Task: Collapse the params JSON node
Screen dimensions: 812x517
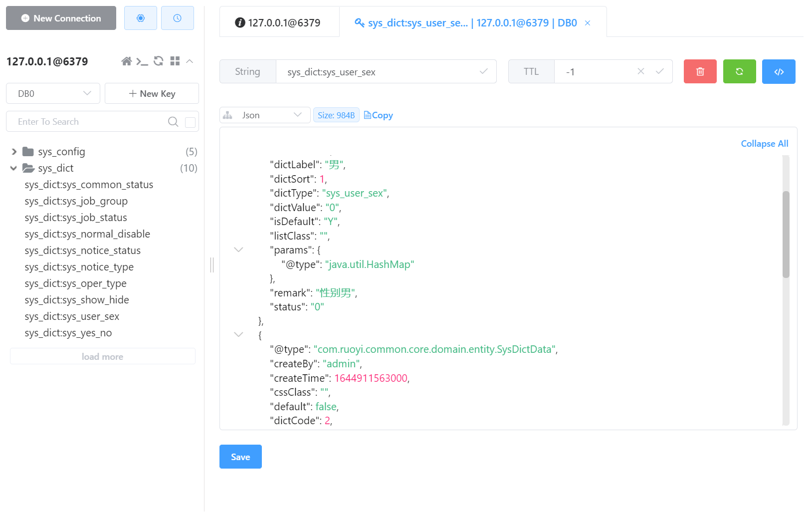Action: [x=238, y=250]
